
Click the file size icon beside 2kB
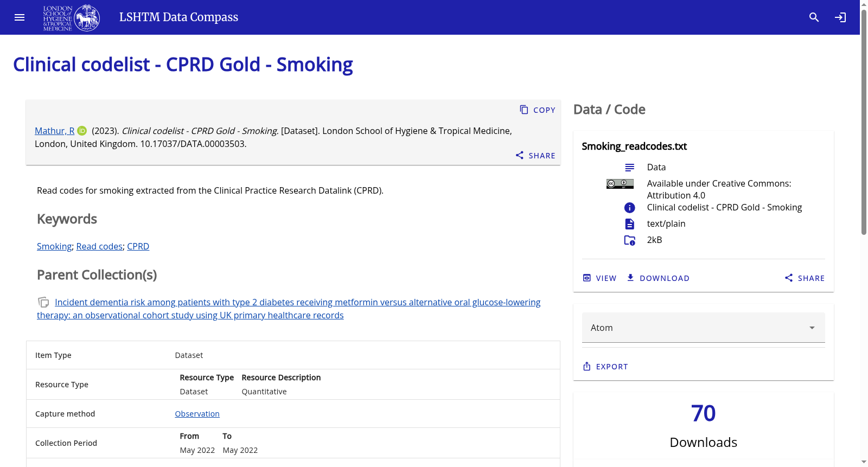[x=629, y=240]
